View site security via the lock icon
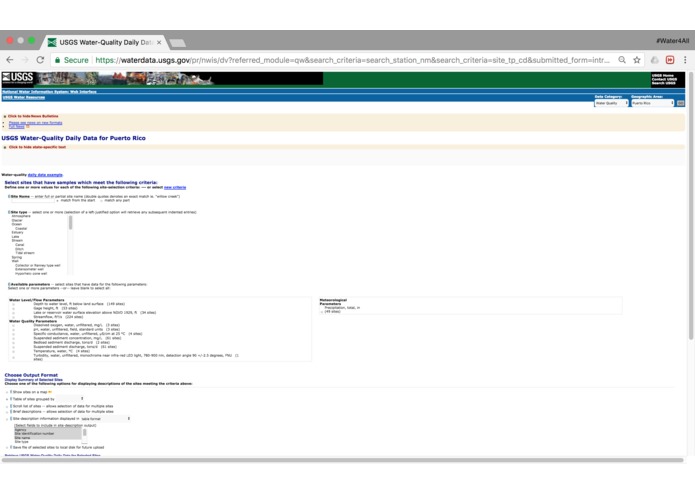695x494 pixels. click(x=57, y=60)
